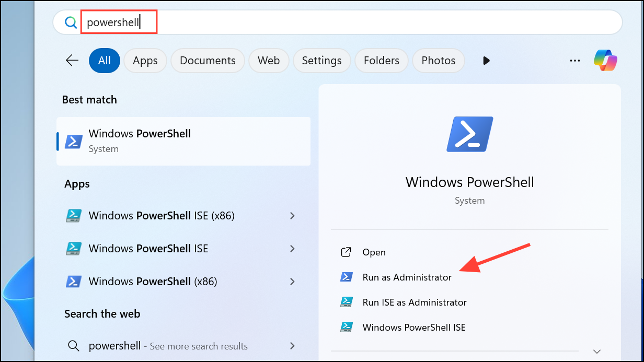Switch to the Web filter tab
The width and height of the screenshot is (644, 362).
269,61
